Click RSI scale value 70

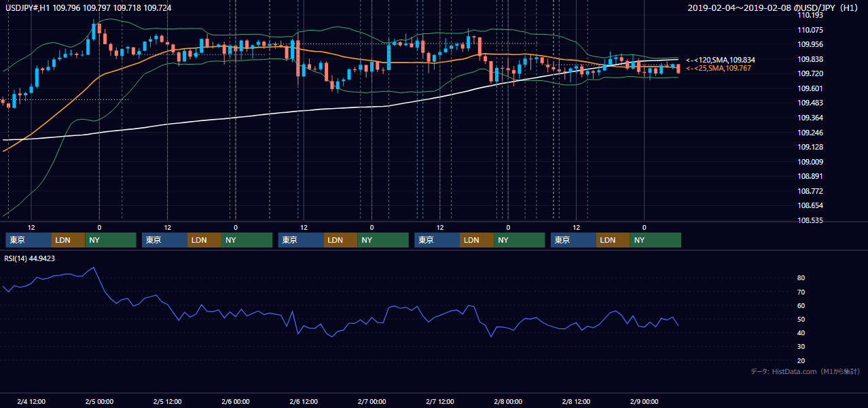click(x=801, y=292)
